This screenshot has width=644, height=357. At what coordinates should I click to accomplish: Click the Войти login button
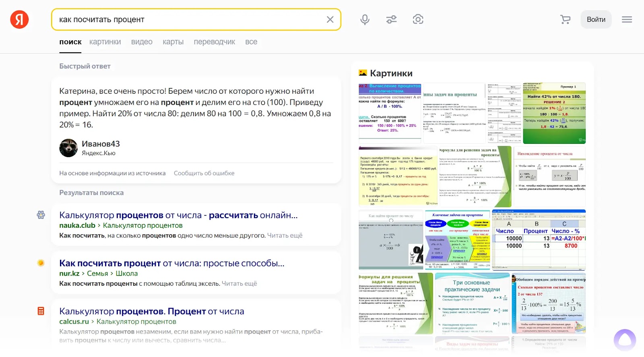pos(596,19)
